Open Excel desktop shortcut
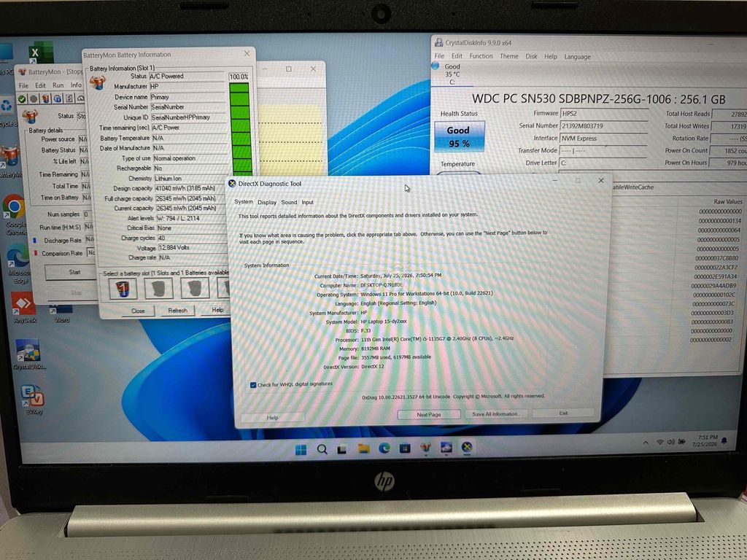 [40, 52]
